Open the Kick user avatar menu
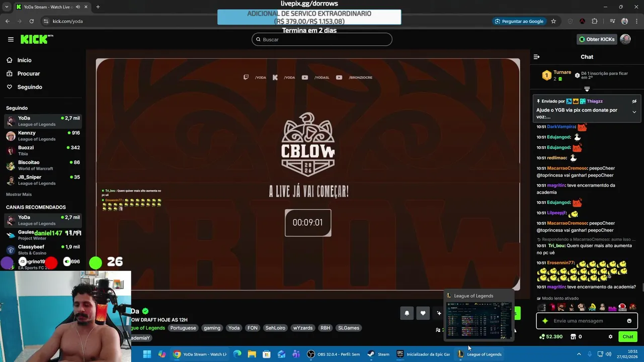 (x=625, y=39)
